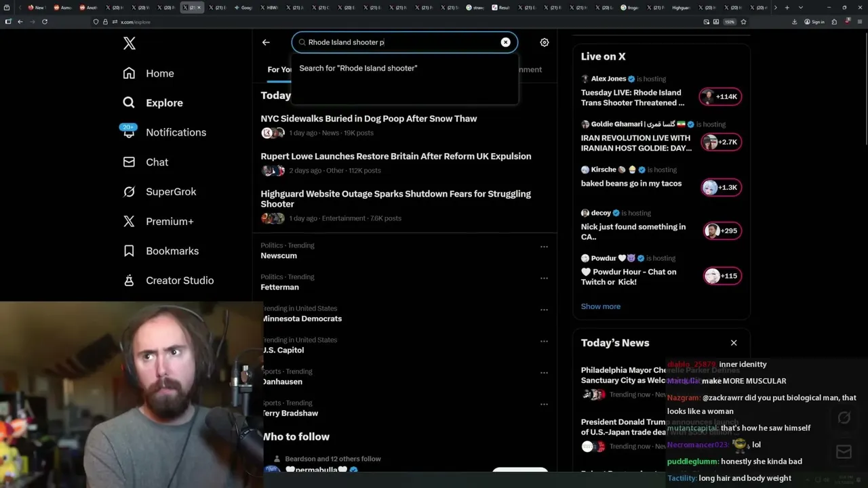Join Goldie Ghamari live via +2.7K button
Image resolution: width=868 pixels, height=488 pixels.
click(720, 142)
